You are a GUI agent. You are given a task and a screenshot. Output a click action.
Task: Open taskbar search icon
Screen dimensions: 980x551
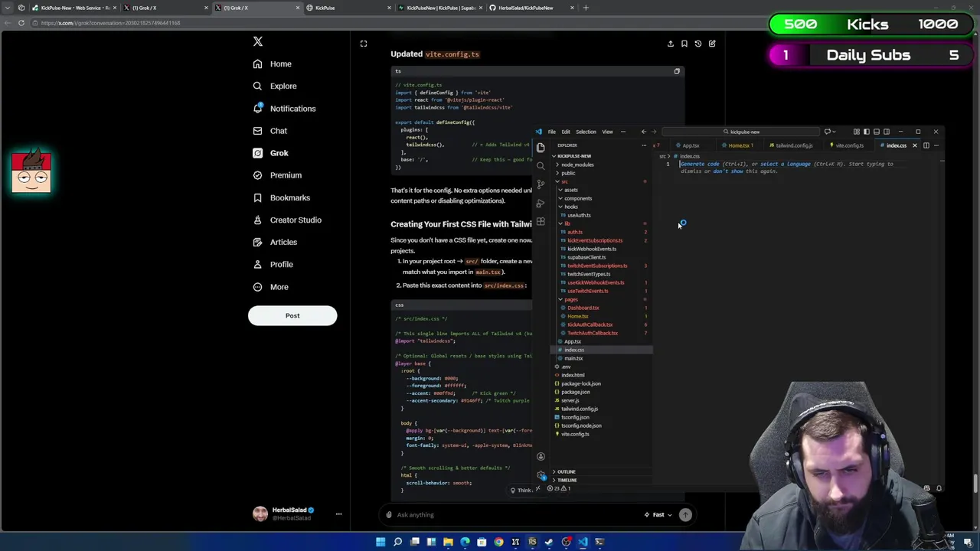[397, 542]
